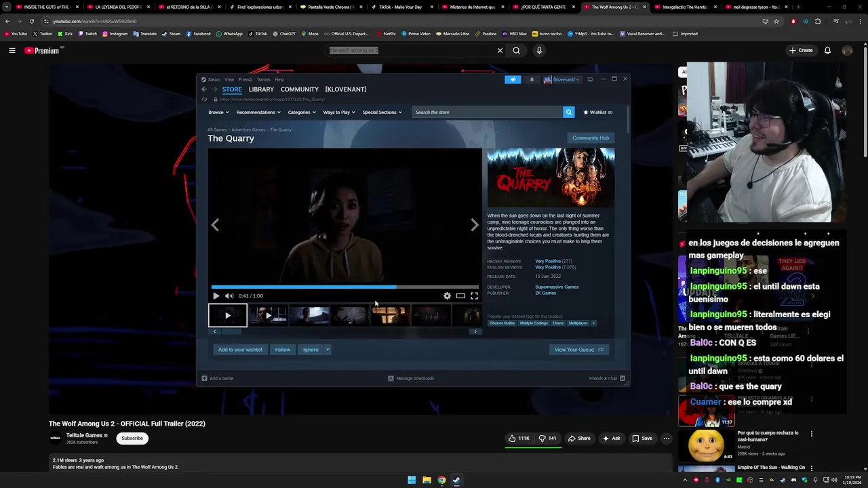Screen dimensions: 868x488
Task: Select the second trailer thumbnail in the strip
Action: coord(268,315)
